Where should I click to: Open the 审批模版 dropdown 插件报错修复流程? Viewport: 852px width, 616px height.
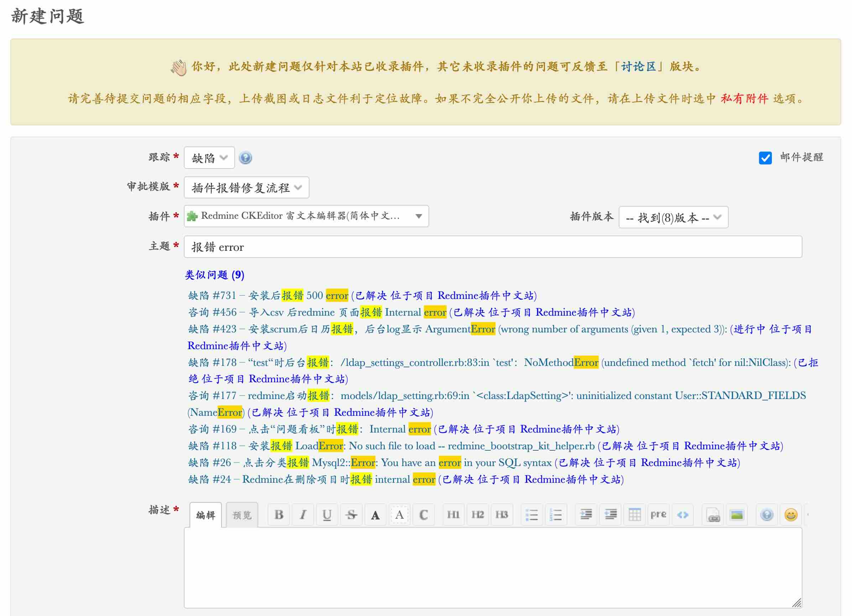[246, 187]
